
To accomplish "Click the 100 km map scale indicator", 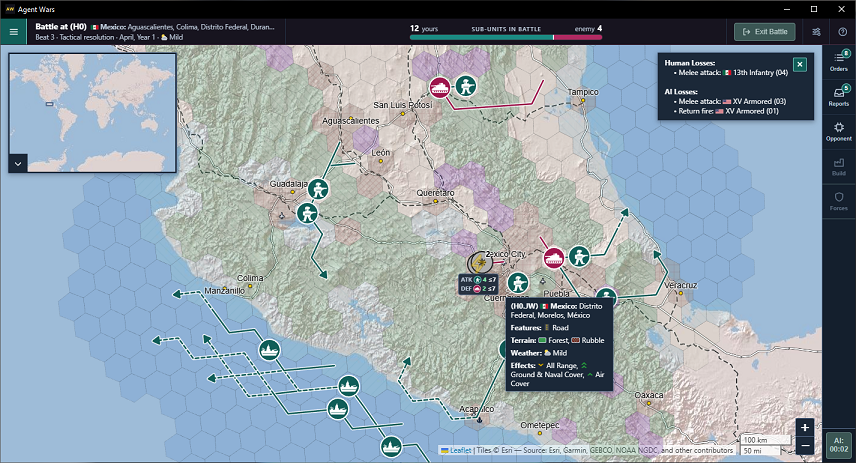I will coord(766,440).
